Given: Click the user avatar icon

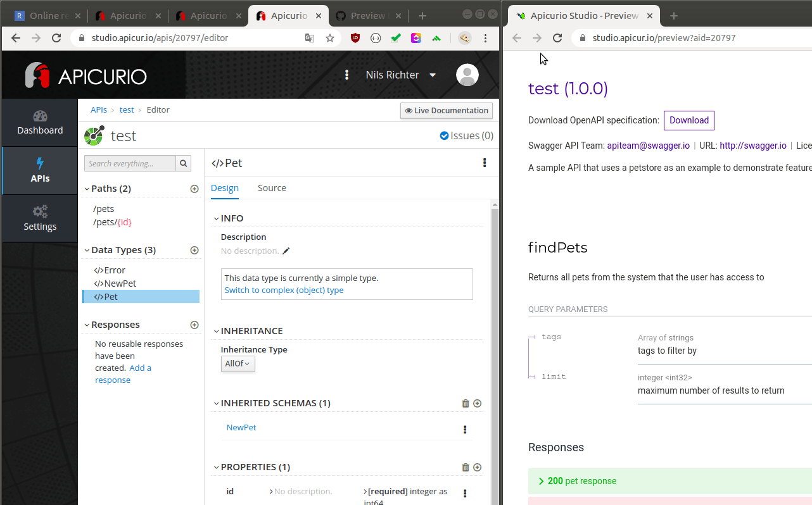Looking at the screenshot, I should [x=467, y=75].
